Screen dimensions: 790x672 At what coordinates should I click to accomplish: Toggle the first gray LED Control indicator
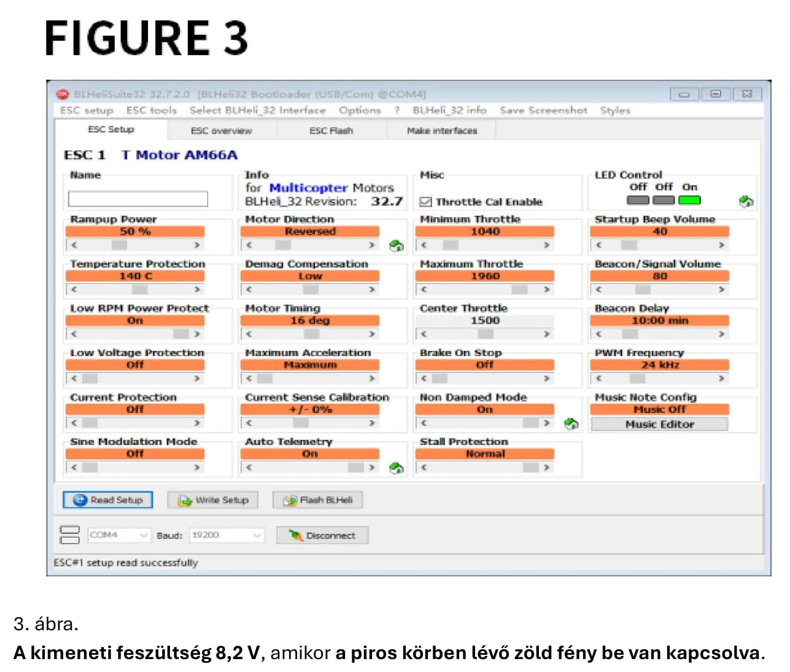coord(638,200)
